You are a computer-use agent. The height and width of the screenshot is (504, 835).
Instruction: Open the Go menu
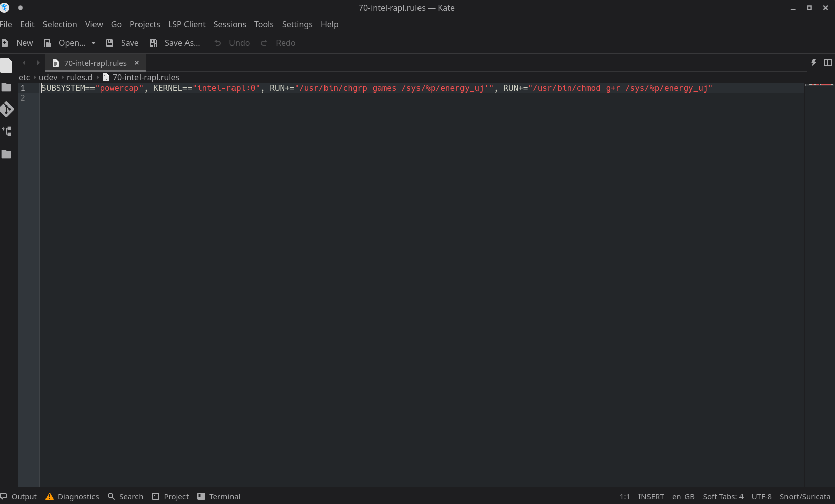click(116, 24)
